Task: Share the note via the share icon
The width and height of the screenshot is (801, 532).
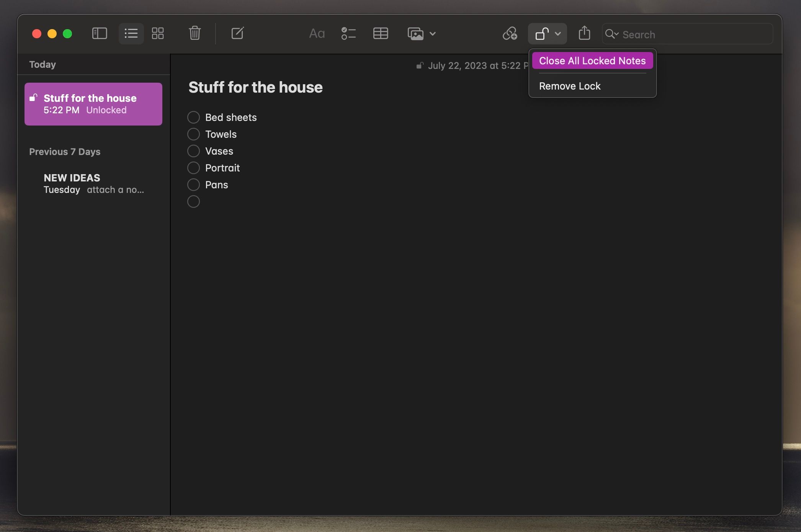Action: click(584, 34)
